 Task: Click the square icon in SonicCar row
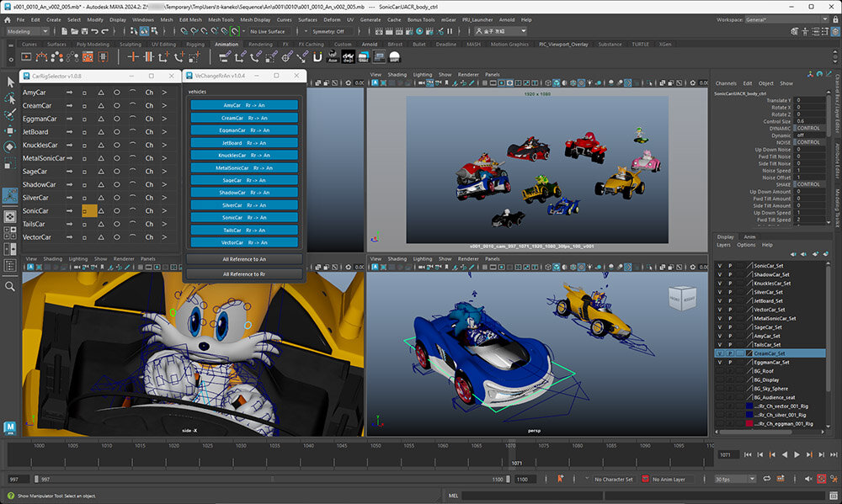(x=85, y=211)
